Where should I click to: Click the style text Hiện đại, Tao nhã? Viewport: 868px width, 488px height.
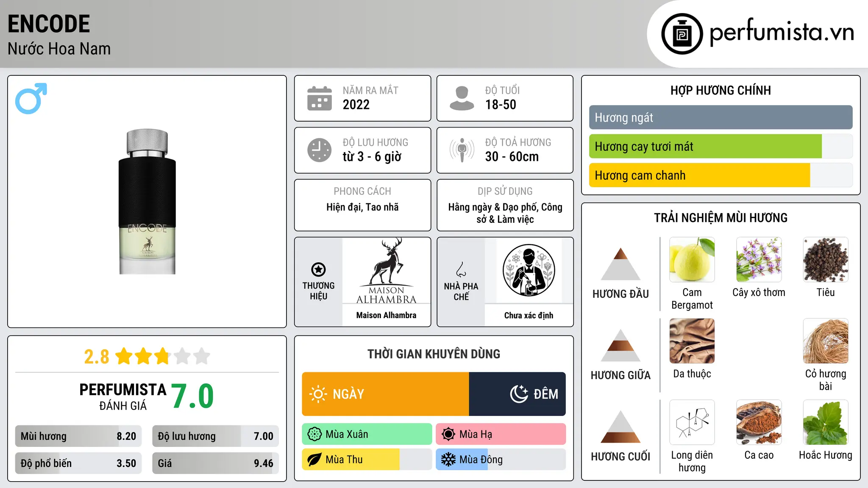click(x=362, y=207)
